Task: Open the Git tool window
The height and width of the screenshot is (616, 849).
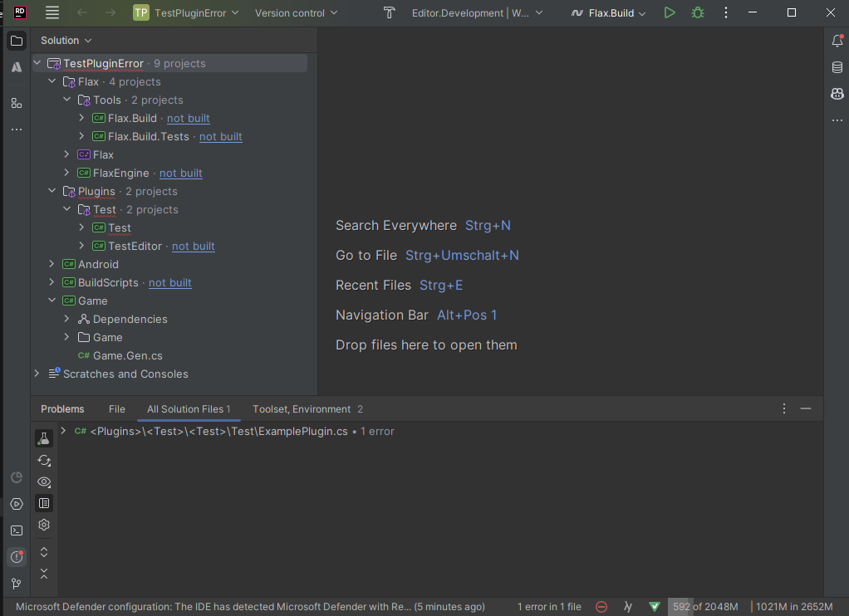Action: pos(16,584)
